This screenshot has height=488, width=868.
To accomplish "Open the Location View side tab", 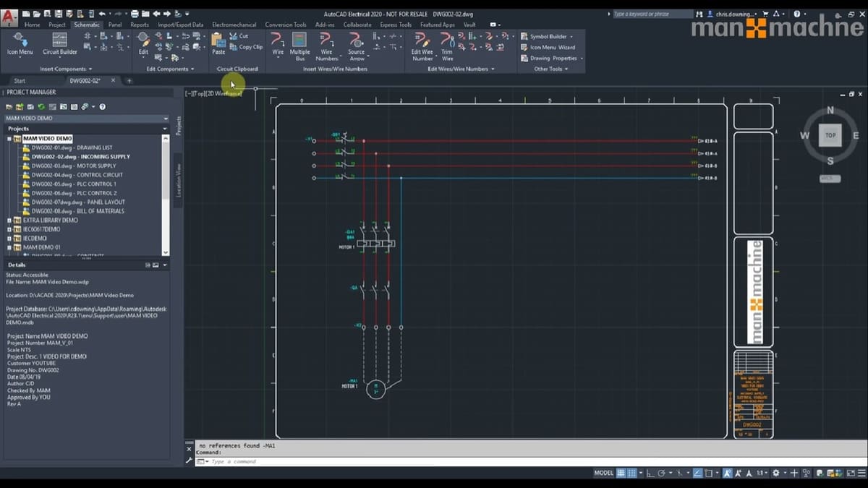I will pyautogui.click(x=179, y=181).
